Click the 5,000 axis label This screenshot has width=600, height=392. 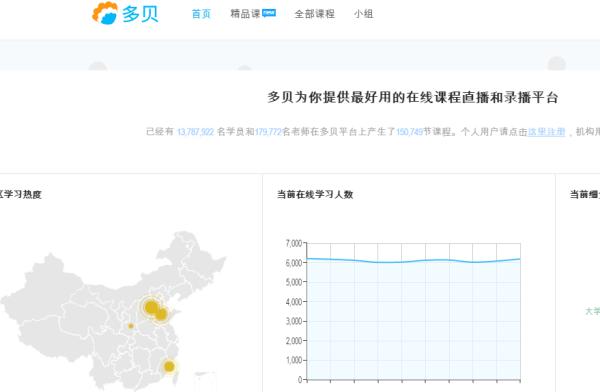click(294, 283)
